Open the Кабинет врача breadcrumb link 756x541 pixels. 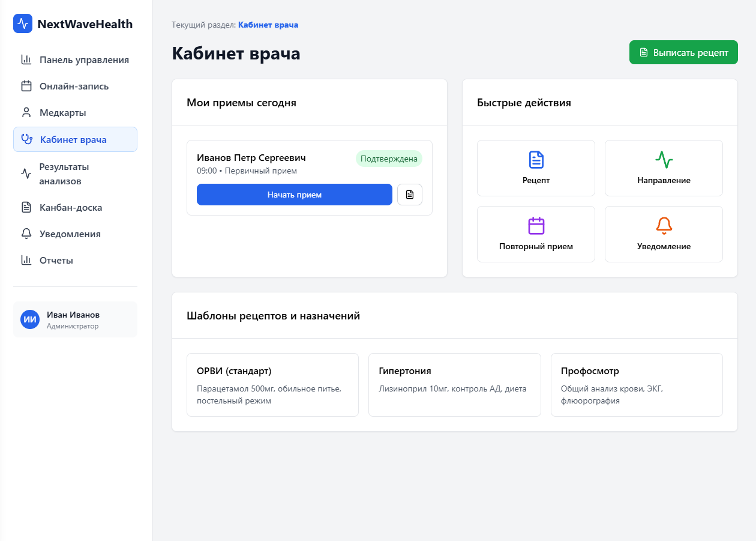click(268, 25)
